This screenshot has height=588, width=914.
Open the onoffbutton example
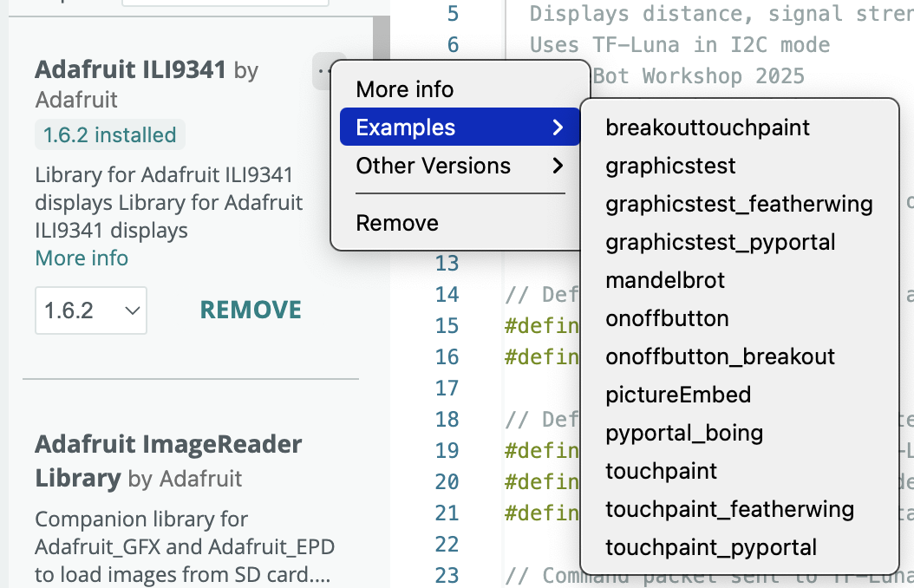pos(667,318)
